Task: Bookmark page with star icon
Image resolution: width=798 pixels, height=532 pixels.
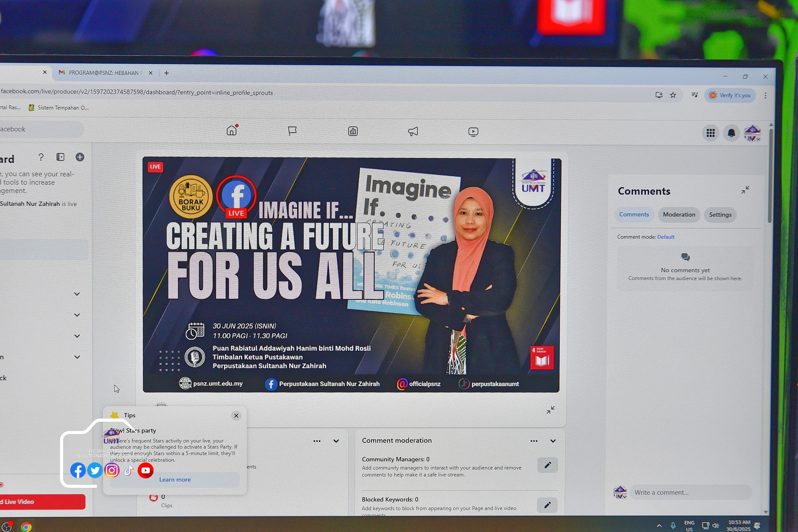Action: point(673,95)
